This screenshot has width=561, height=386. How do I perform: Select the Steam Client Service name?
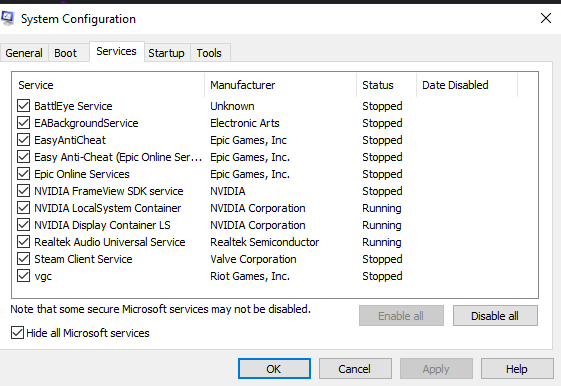coord(83,259)
